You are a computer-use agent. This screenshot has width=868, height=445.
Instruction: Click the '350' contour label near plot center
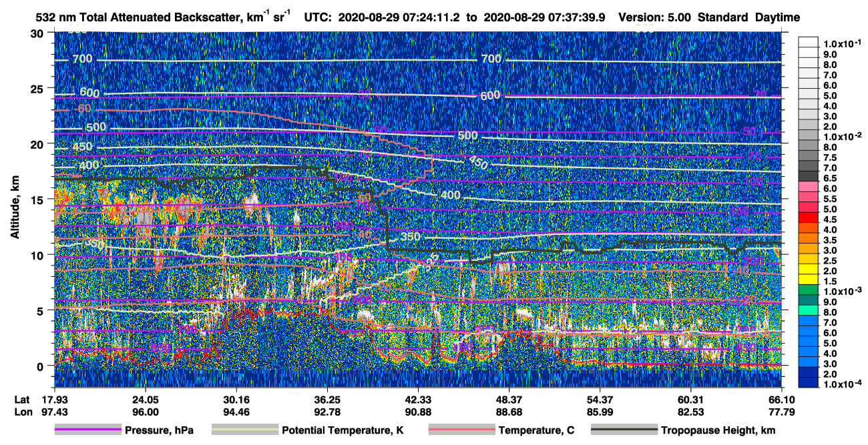411,237
